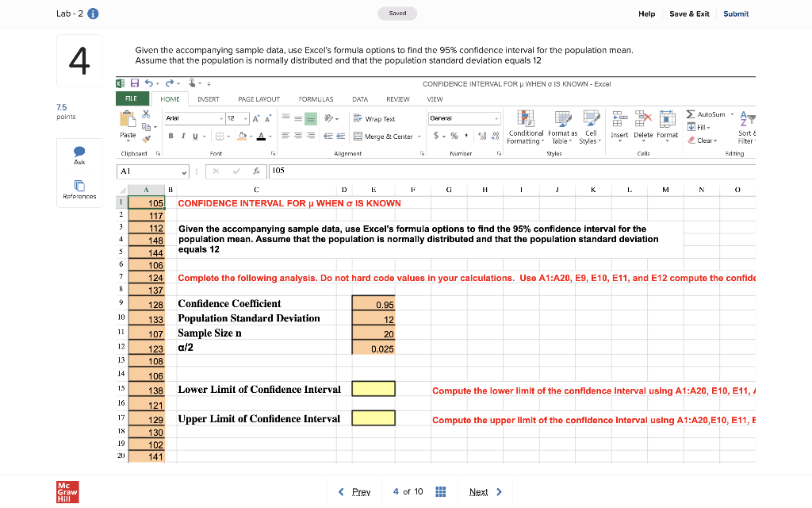Click the Paste clipboard icon
The height and width of the screenshot is (508, 812).
point(128,119)
